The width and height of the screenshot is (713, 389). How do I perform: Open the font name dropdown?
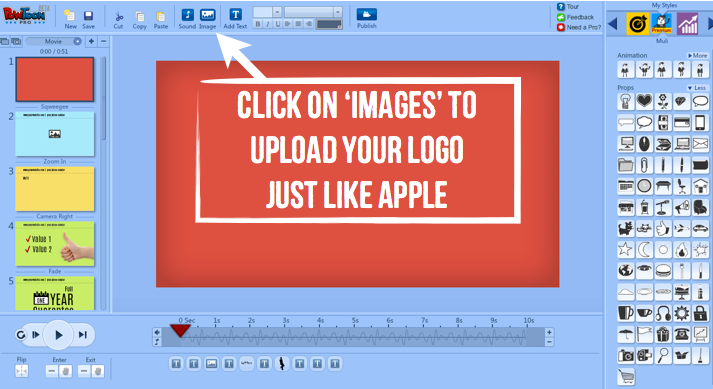(313, 12)
